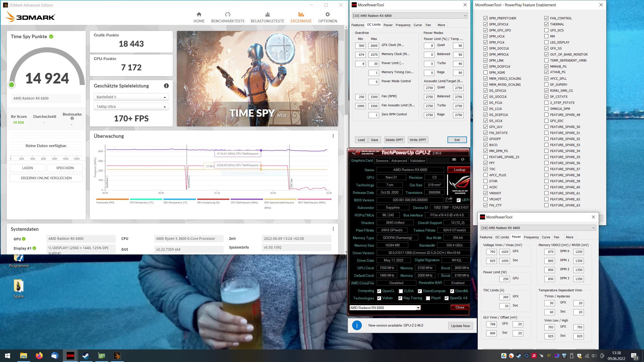Switch to Features tab in upper MorePowerTool
This screenshot has height=362, width=644.
[x=358, y=25]
